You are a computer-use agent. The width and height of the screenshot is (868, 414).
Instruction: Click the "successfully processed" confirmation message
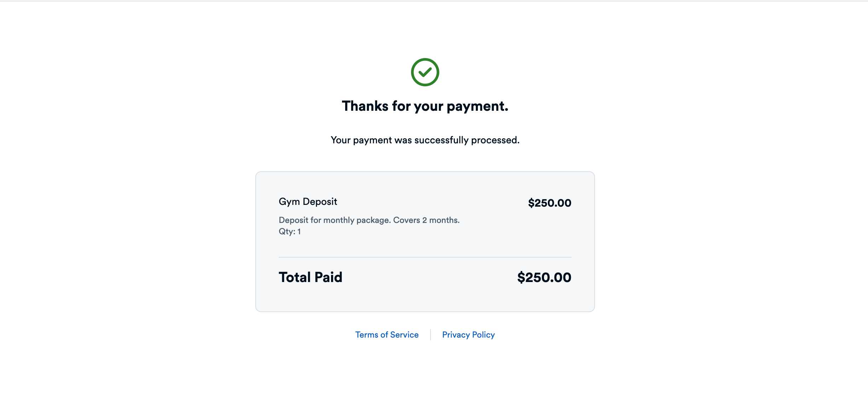[425, 140]
